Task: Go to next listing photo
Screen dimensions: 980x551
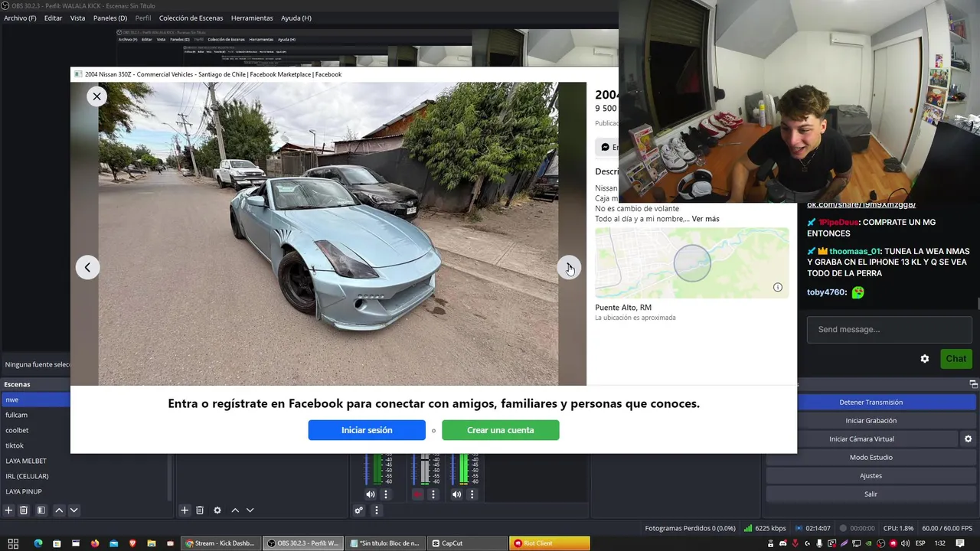Action: 569,267
